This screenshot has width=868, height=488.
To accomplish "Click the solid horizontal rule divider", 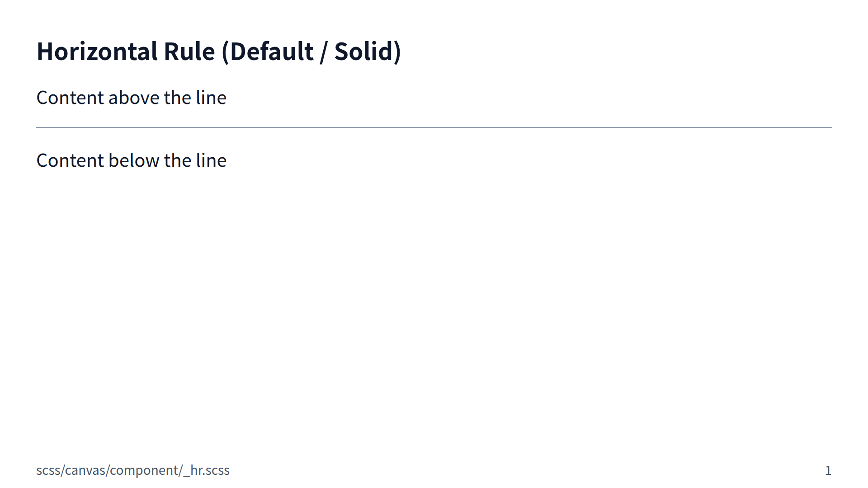I will pos(434,128).
